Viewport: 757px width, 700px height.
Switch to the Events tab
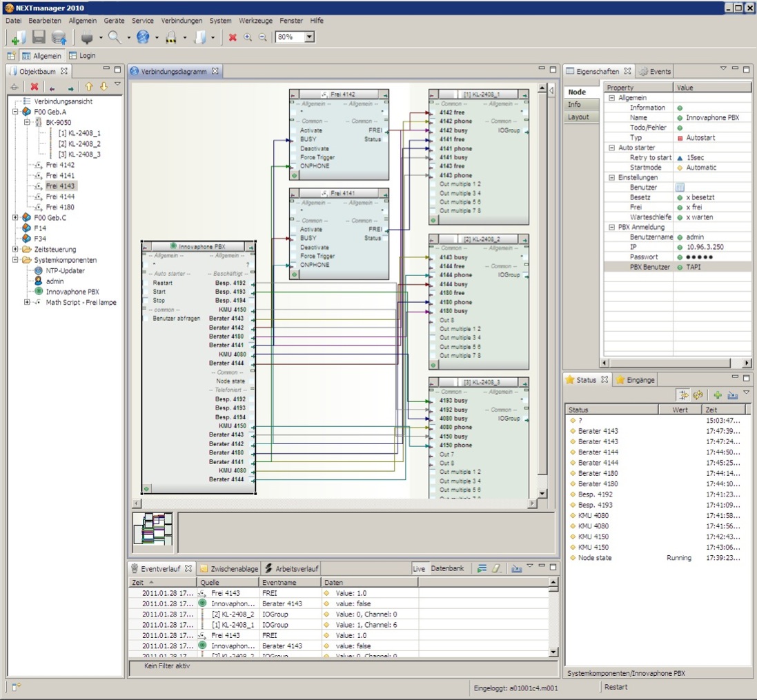click(655, 72)
